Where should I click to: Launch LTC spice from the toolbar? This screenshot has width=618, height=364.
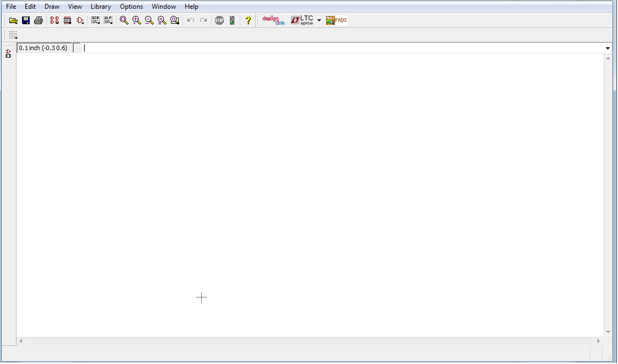[x=304, y=20]
